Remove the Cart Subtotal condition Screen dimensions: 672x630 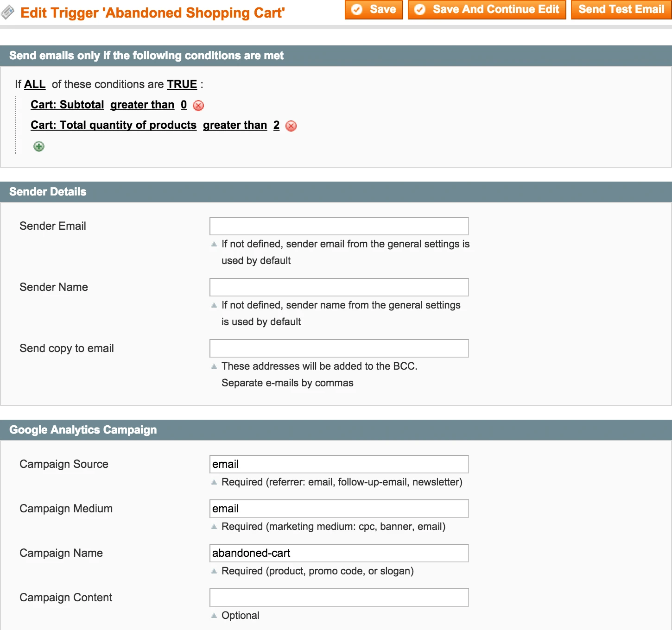point(198,106)
